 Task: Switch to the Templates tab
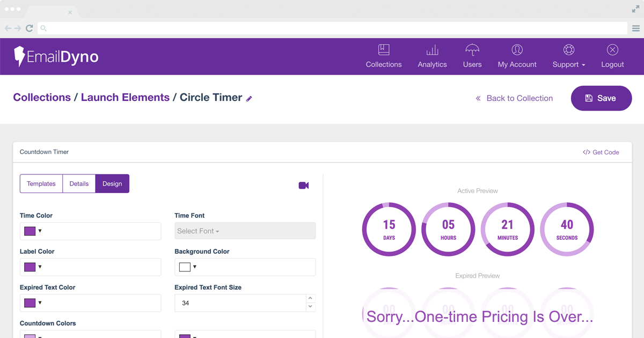(41, 183)
